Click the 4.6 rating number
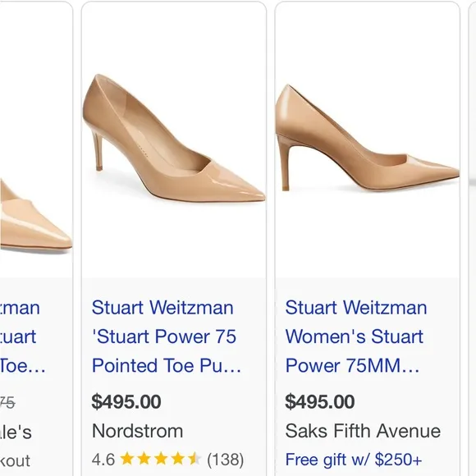476x476 pixels. click(103, 460)
